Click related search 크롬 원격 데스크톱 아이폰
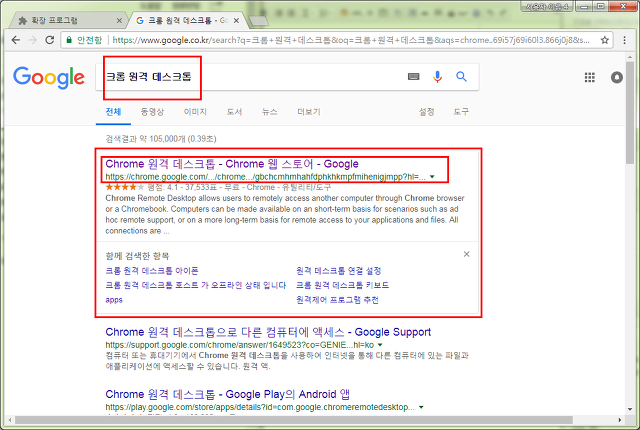Image resolution: width=640 pixels, height=430 pixels. coord(152,271)
